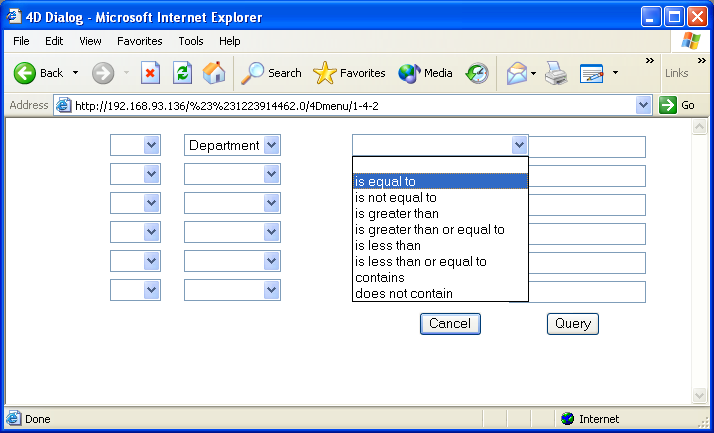Click the Back navigation arrow icon

pos(25,73)
